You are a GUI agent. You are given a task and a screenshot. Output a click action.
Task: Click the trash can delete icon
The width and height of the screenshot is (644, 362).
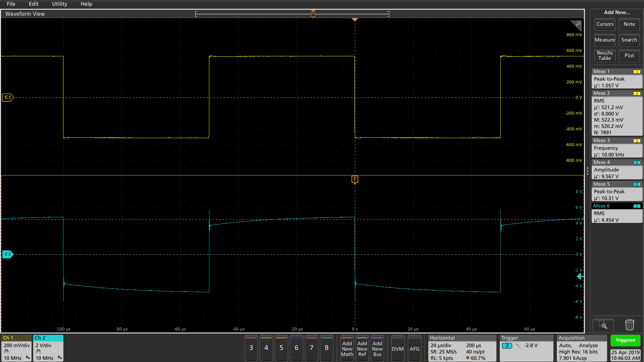(630, 325)
